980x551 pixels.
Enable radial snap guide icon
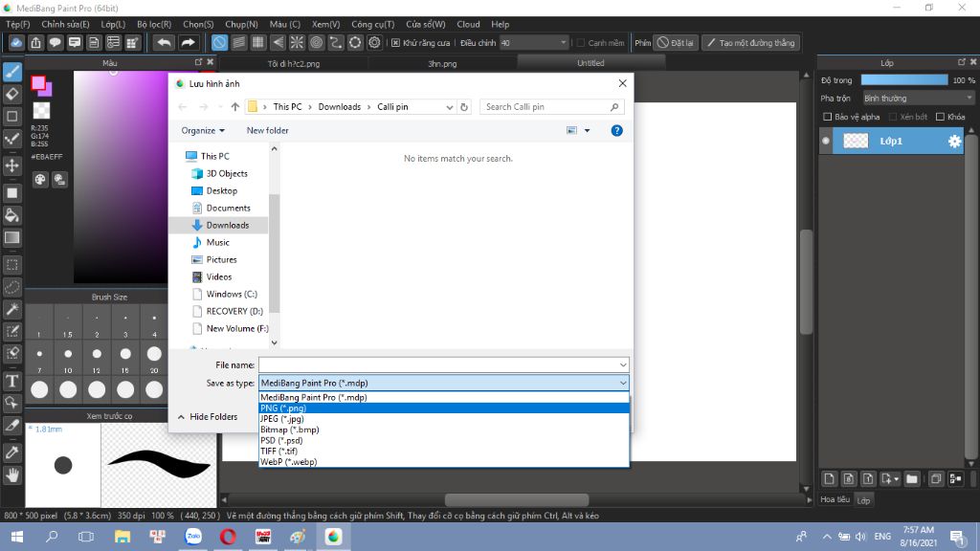point(297,42)
